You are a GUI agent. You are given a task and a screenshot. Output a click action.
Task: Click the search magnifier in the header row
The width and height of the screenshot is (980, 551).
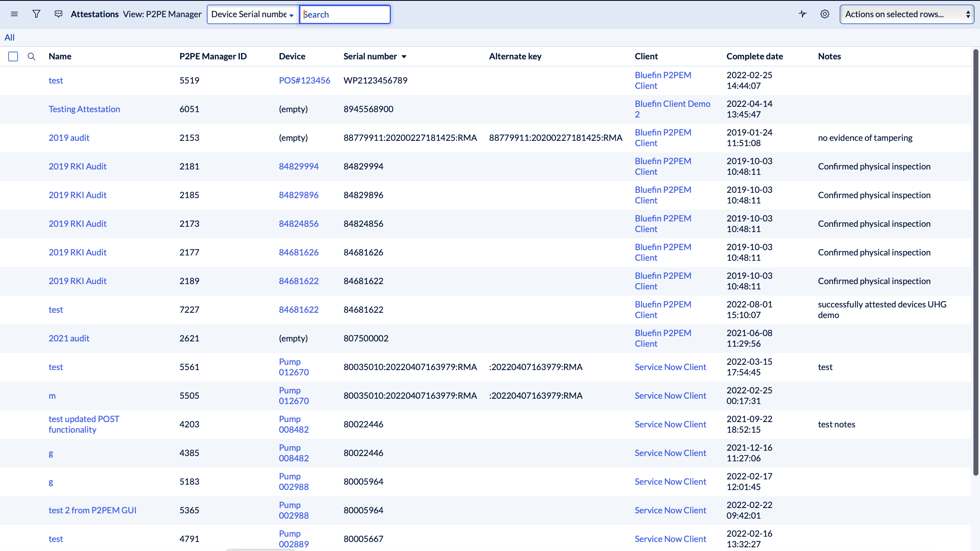32,57
